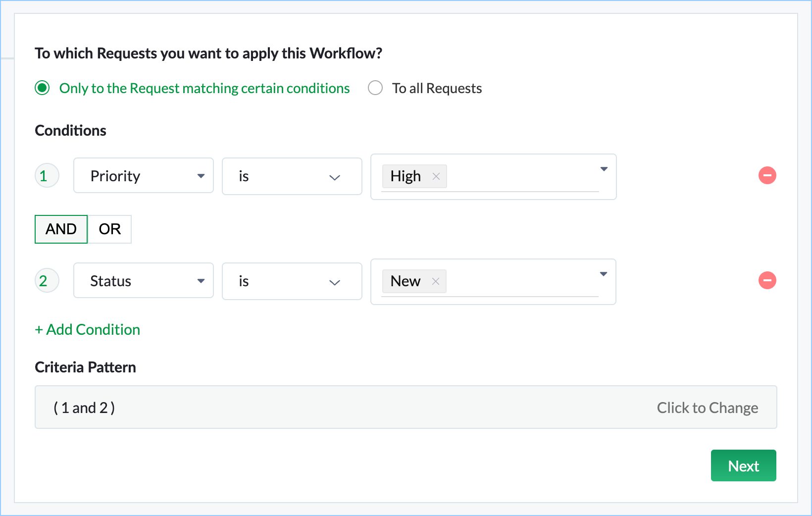812x516 pixels.
Task: Remove the New tag using its x
Action: 435,281
